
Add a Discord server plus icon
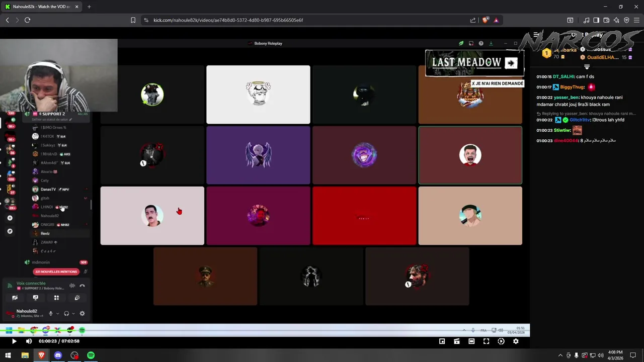point(10,218)
